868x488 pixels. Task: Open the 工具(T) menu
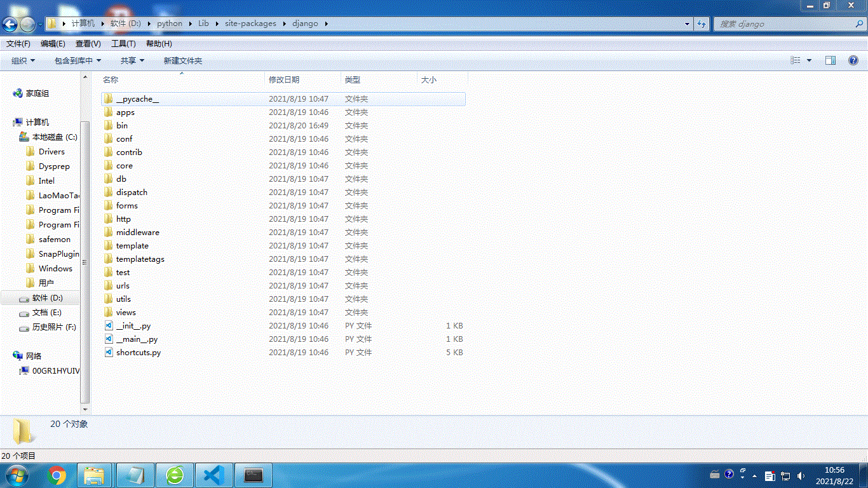[x=123, y=44]
